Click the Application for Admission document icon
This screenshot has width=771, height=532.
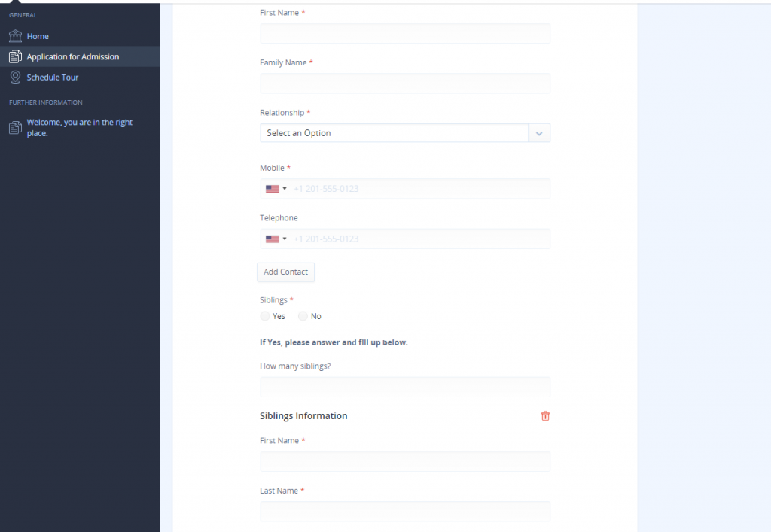15,56
